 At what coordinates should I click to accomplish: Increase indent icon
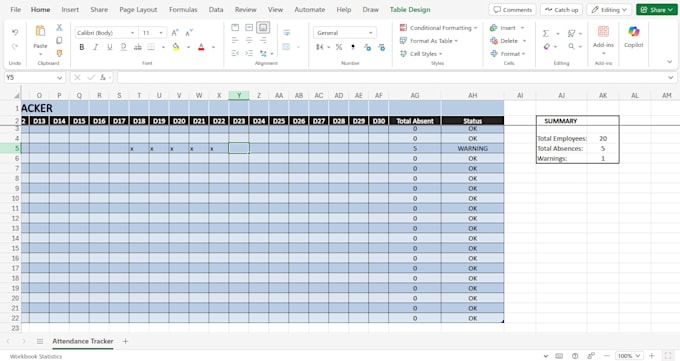249,53
